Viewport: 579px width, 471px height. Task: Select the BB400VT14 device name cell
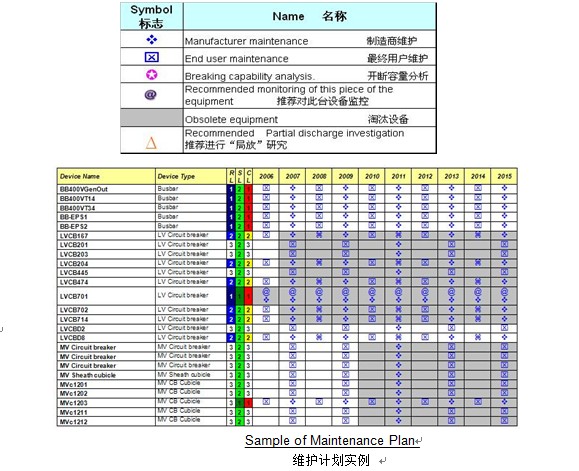[106, 199]
